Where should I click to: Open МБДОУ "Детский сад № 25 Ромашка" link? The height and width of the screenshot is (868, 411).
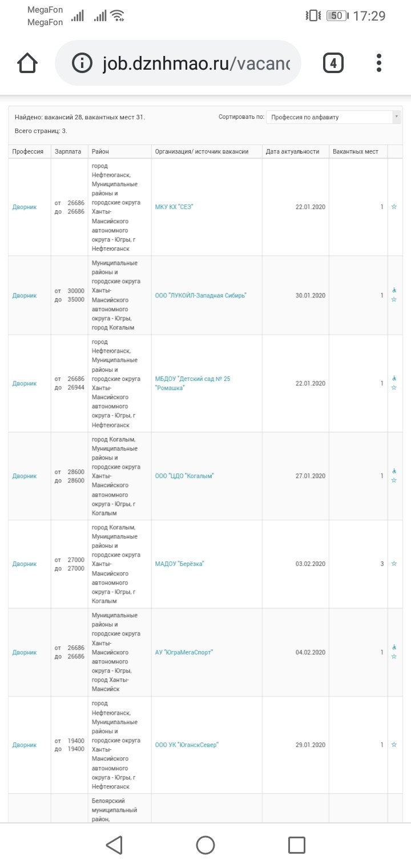coord(192,383)
